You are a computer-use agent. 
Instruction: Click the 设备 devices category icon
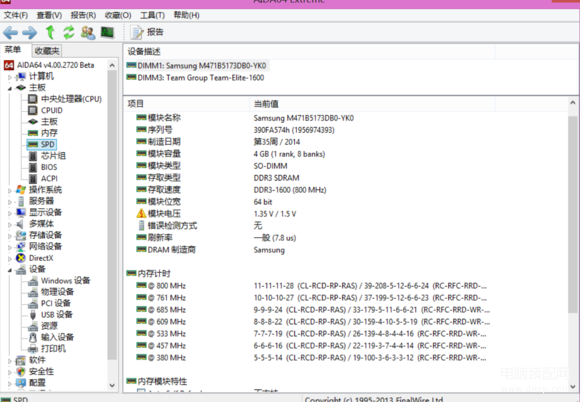click(21, 269)
